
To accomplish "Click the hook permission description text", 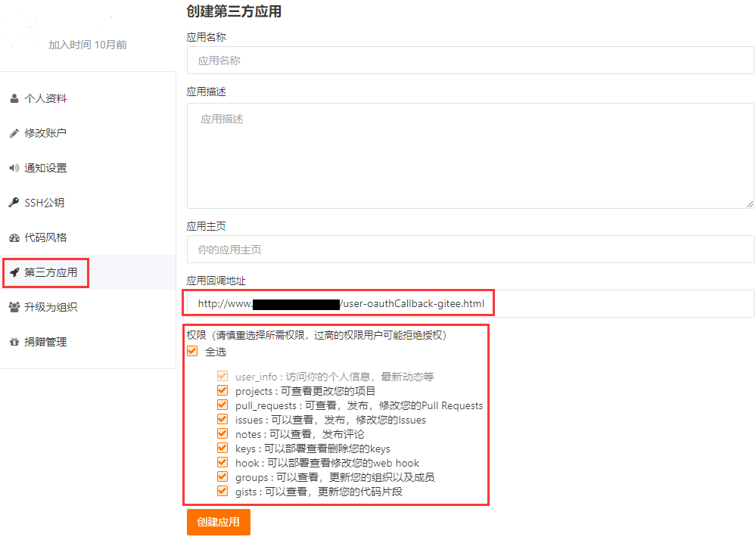I will [x=328, y=464].
